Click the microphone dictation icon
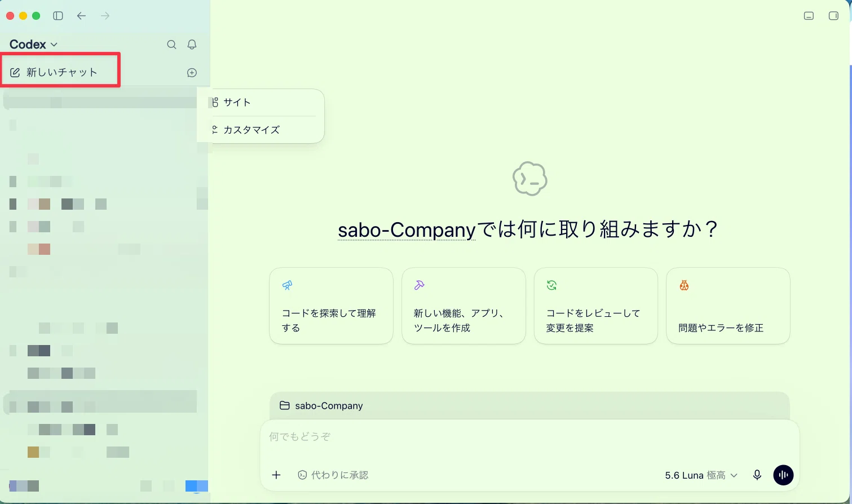Screen dimensions: 852x504 757,475
